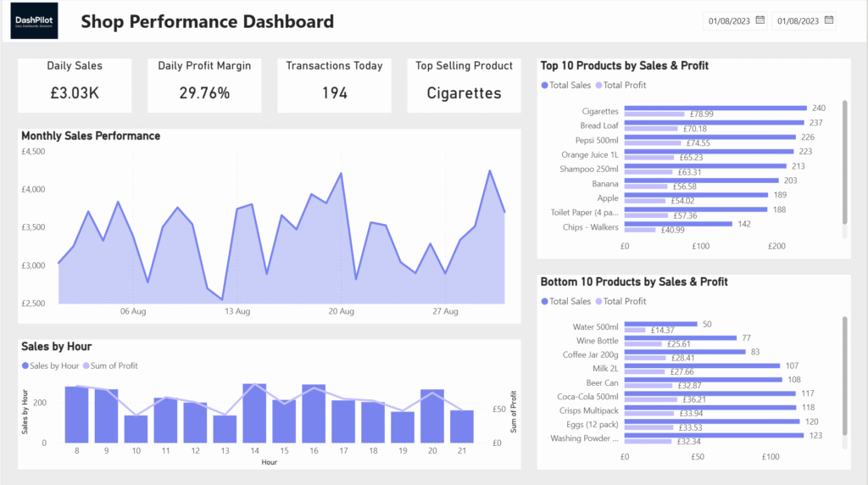The image size is (868, 485).
Task: Focus the start date input field
Action: (x=727, y=20)
